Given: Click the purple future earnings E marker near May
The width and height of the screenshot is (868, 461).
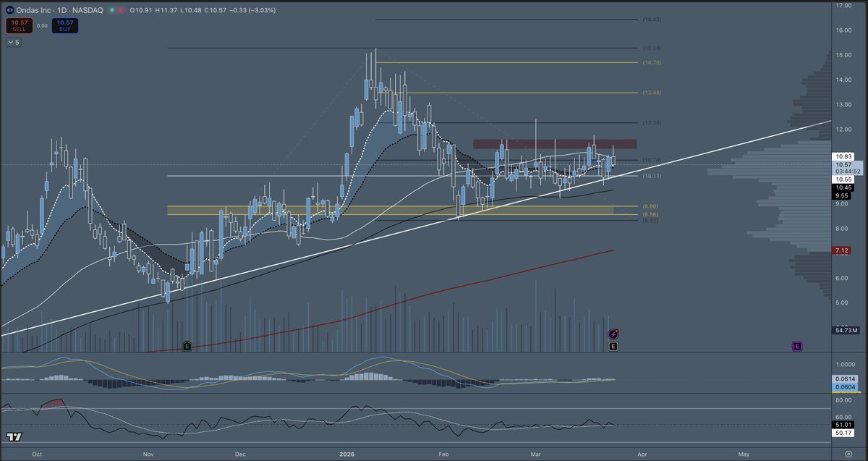Looking at the screenshot, I should 796,347.
